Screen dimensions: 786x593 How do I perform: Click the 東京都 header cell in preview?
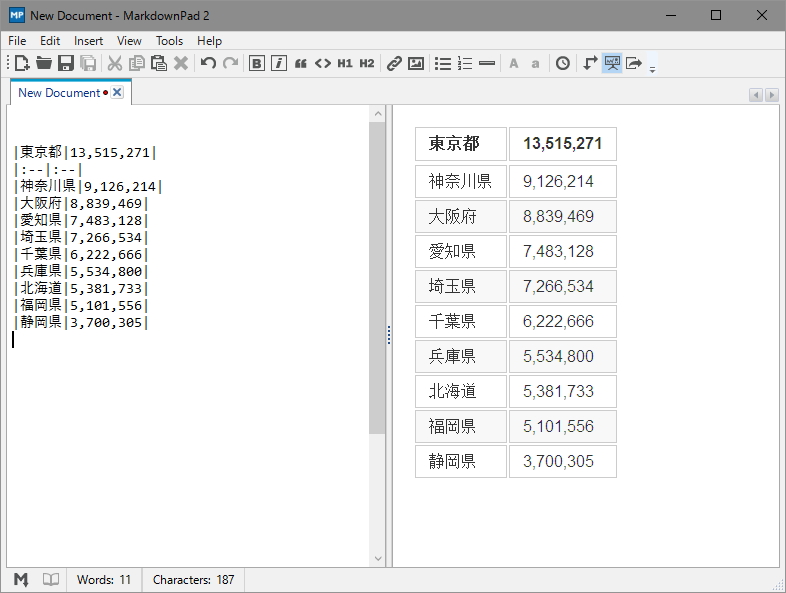click(x=461, y=144)
